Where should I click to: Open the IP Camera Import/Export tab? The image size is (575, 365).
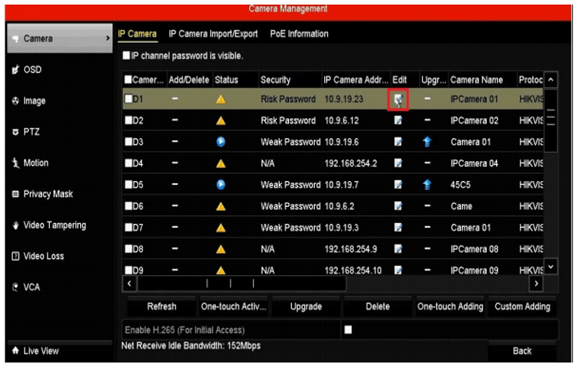pos(213,34)
